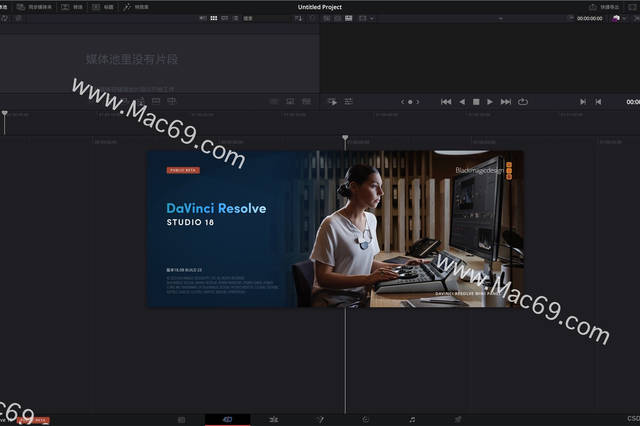The width and height of the screenshot is (640, 426).
Task: Click the Close Up edit icon
Action: [141, 101]
